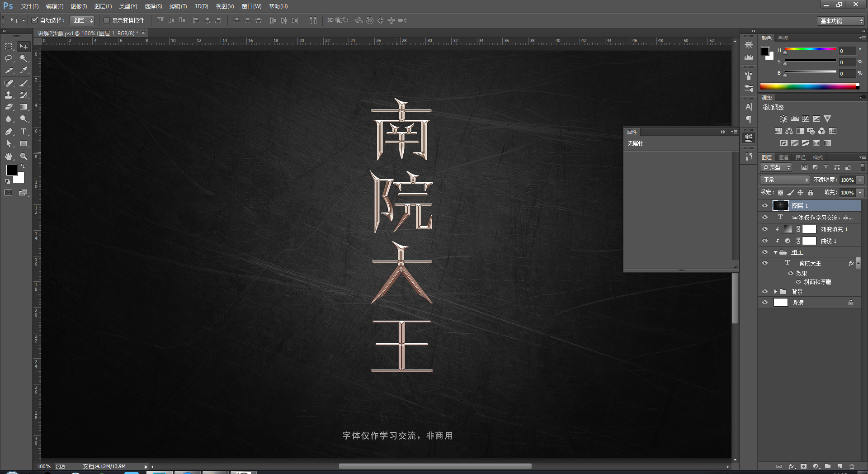Open the blend mode 正常 dropdown

click(785, 180)
